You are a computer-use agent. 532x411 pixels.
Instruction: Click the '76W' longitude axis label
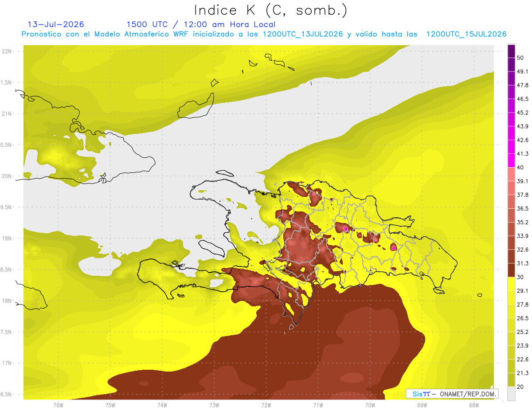(58, 405)
